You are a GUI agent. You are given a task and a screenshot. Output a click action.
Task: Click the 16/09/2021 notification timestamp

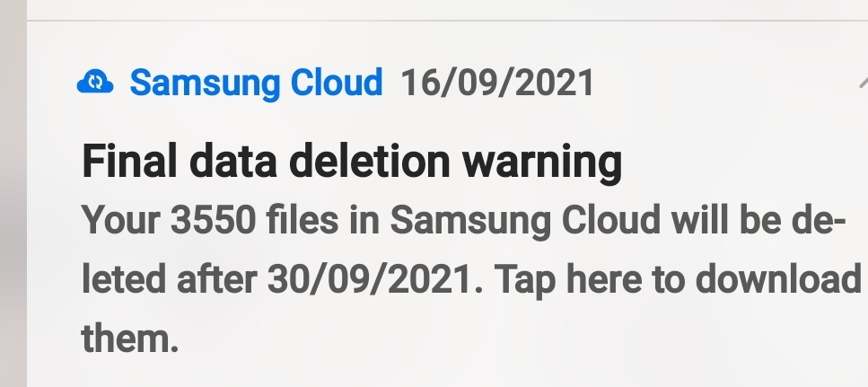[x=496, y=84]
